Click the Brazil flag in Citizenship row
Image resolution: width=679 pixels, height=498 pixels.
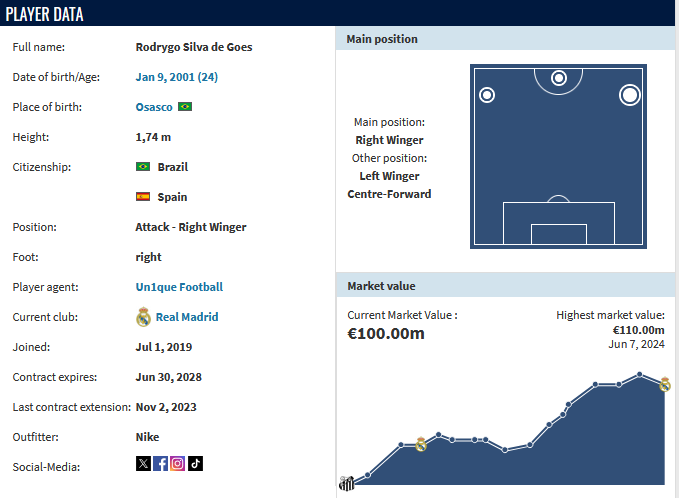[143, 167]
